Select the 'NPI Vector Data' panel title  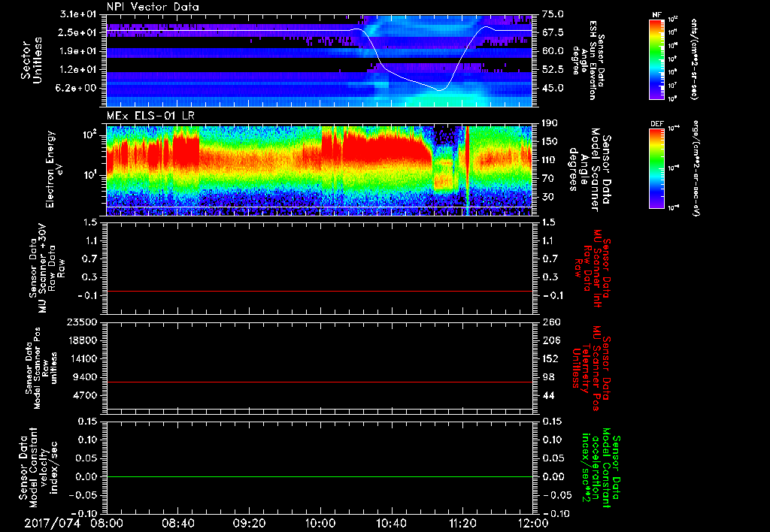pos(153,7)
